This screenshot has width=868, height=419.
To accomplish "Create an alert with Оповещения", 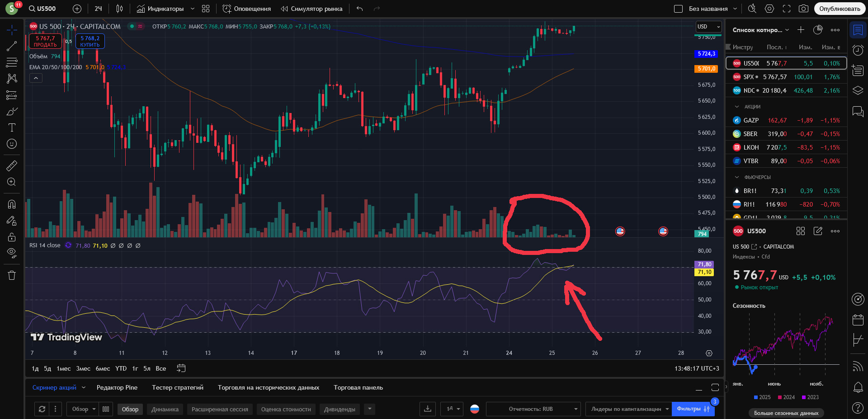I will click(x=247, y=9).
